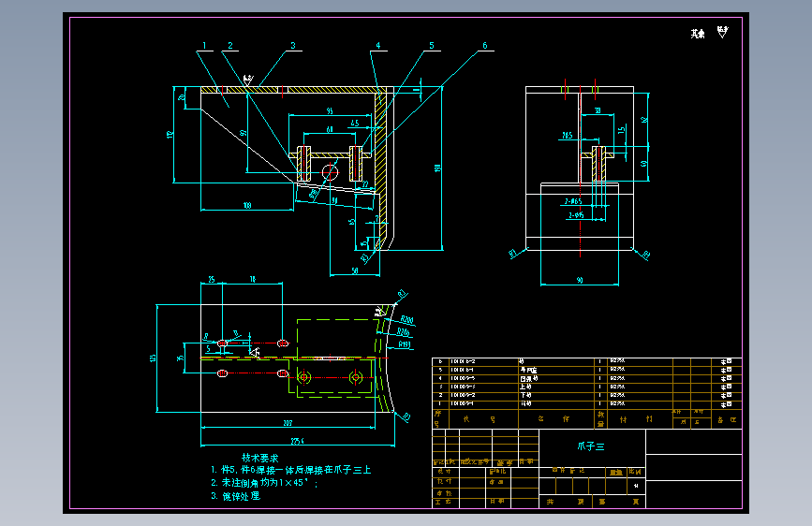
Task: Click the roughness symbol on section top plate
Action: click(248, 80)
